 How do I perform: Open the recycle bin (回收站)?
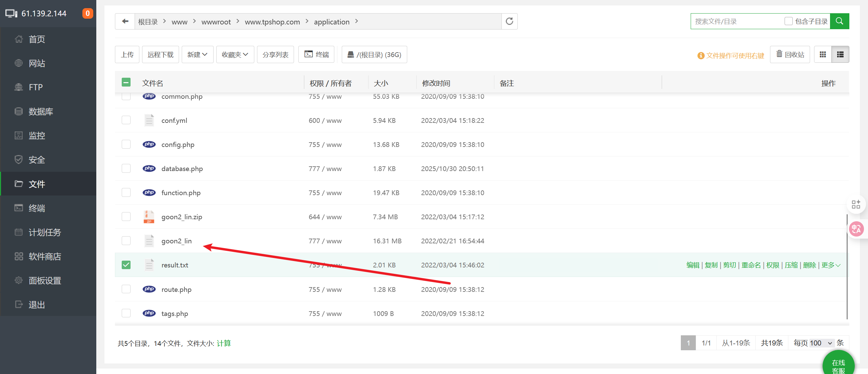click(x=790, y=55)
